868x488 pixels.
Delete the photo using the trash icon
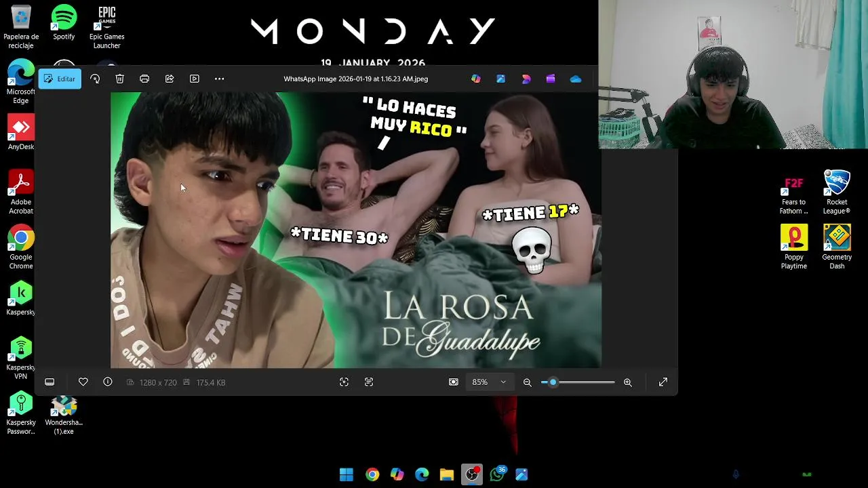coord(119,79)
